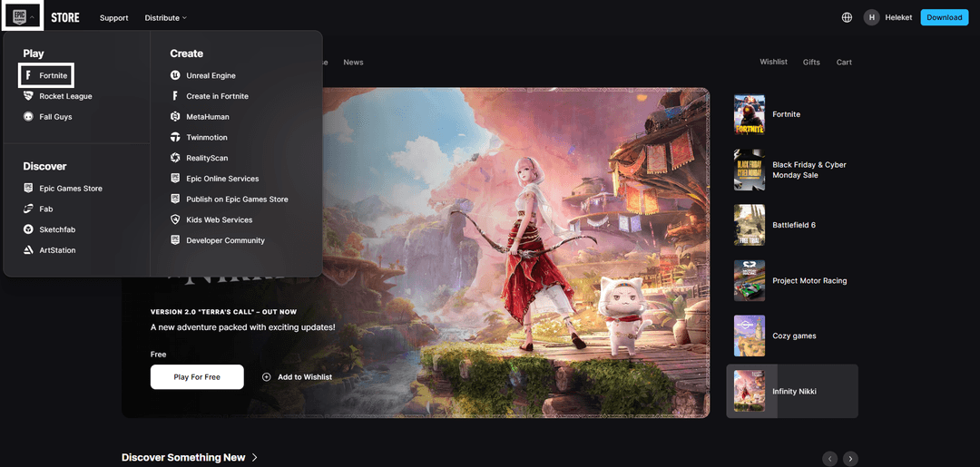980x467 pixels.
Task: Select the Fortnite thumbnail in sidebar
Action: (x=750, y=115)
